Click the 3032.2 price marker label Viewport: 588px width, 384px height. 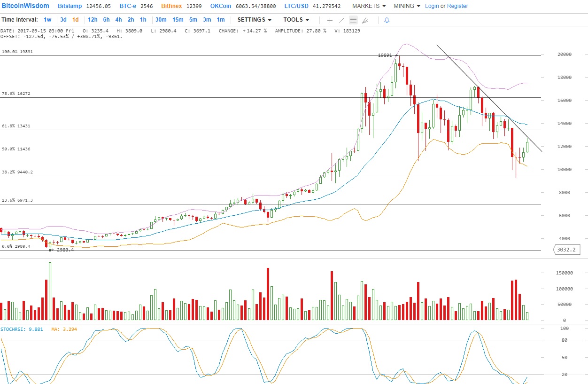[565, 250]
